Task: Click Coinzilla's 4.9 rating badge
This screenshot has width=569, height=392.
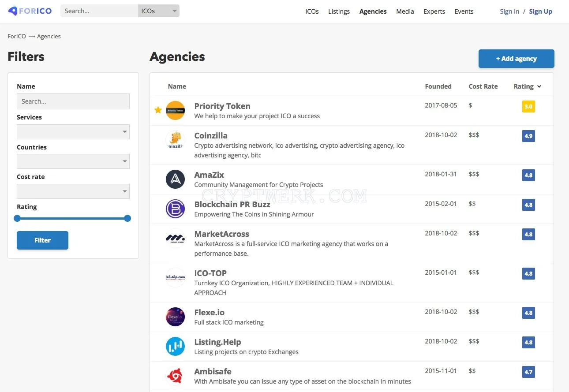Action: pyautogui.click(x=528, y=136)
